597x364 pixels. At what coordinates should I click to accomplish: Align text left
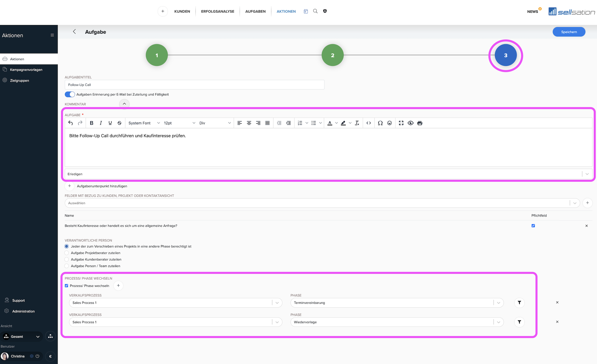239,123
